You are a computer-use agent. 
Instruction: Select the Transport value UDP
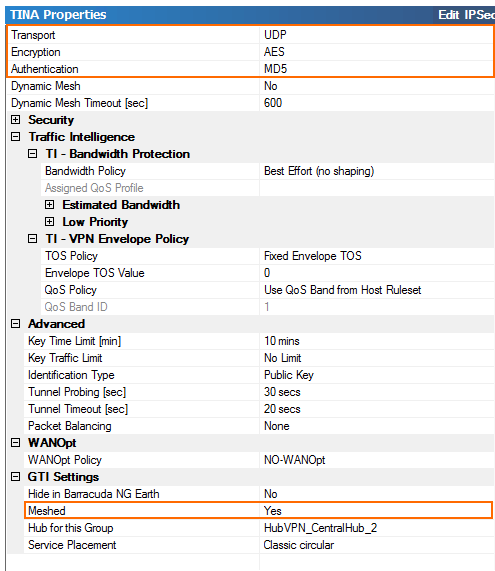(376, 35)
